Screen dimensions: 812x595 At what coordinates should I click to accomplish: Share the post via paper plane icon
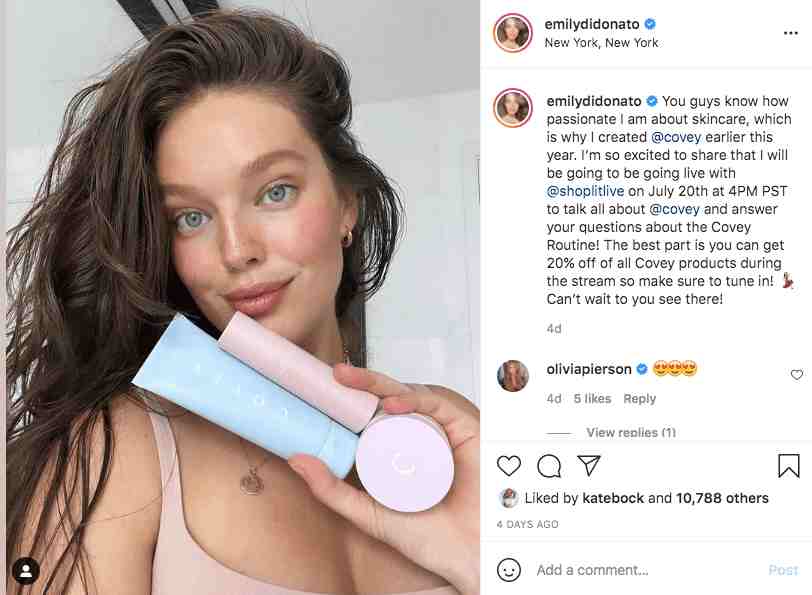tap(589, 465)
